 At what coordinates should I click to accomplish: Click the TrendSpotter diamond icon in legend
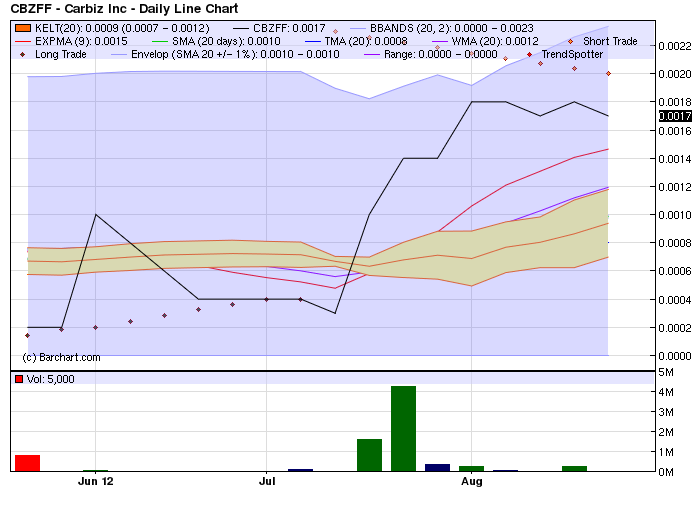(x=529, y=54)
